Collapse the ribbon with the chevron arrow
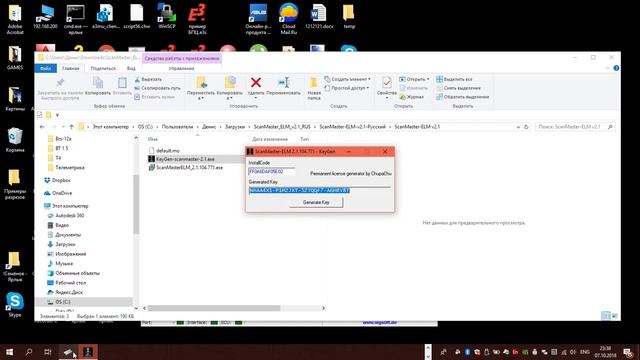 [x=608, y=68]
